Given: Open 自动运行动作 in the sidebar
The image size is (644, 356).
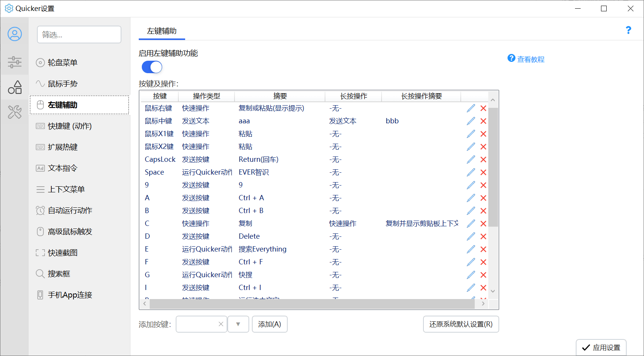Looking at the screenshot, I should coord(80,210).
